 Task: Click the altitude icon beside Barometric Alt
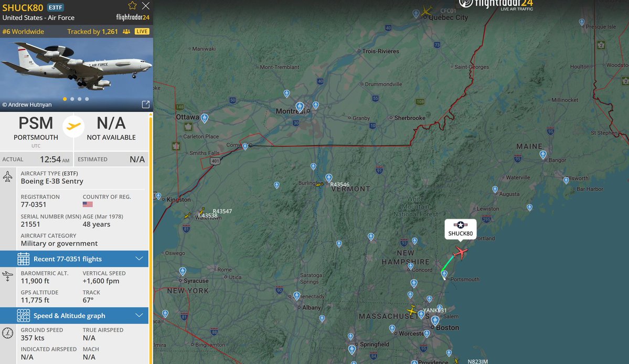pyautogui.click(x=8, y=276)
